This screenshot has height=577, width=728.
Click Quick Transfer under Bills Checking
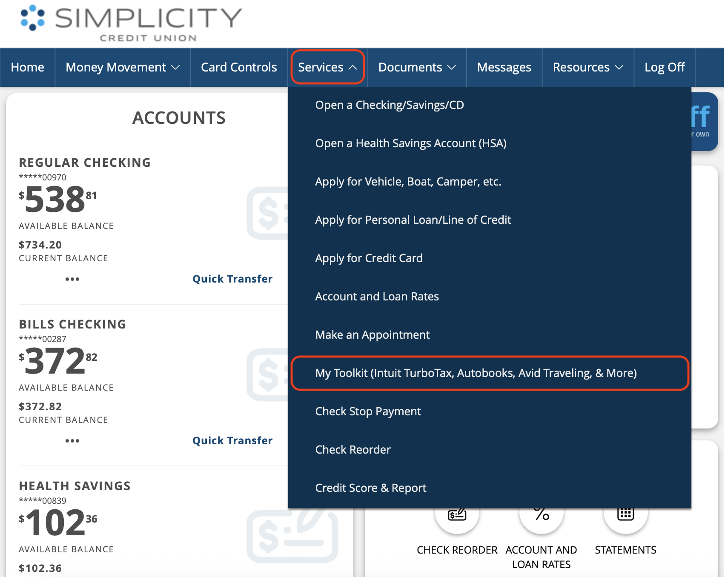232,441
